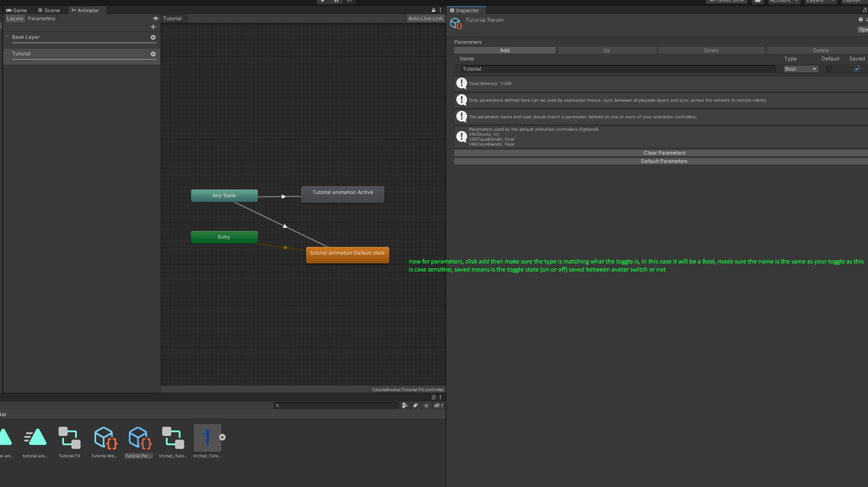Viewport: 868px width, 487px height.
Task: Click Search by Label tag icon
Action: (x=415, y=406)
